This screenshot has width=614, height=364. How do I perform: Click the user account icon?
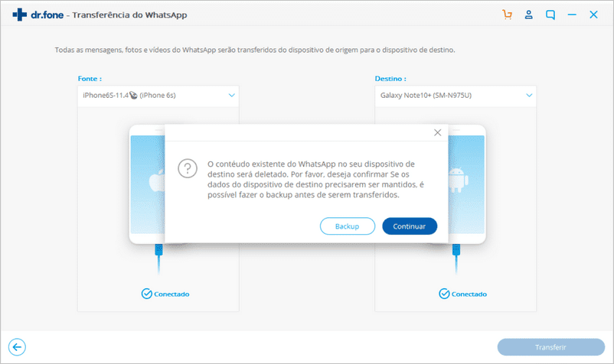[x=528, y=15]
